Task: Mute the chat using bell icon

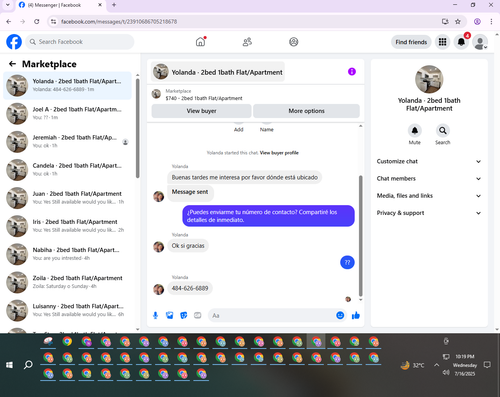Action: pos(415,131)
